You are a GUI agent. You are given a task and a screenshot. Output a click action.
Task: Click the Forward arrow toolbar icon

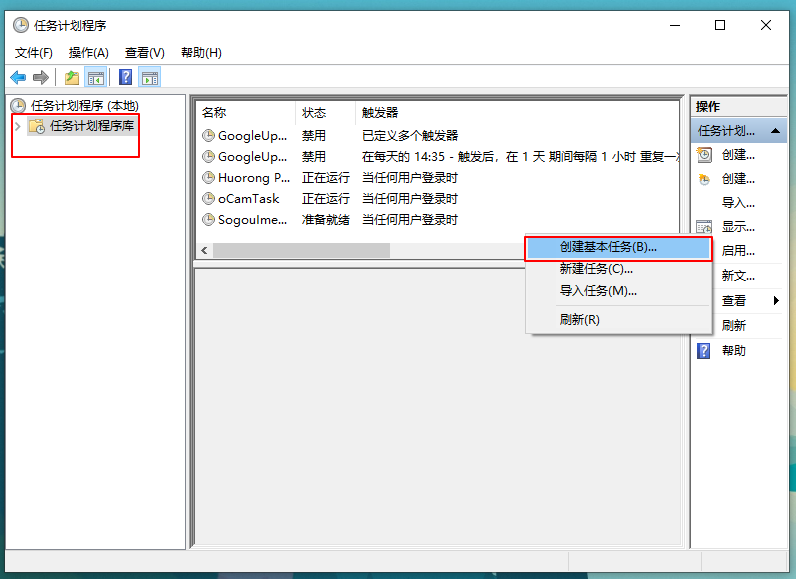(41, 77)
